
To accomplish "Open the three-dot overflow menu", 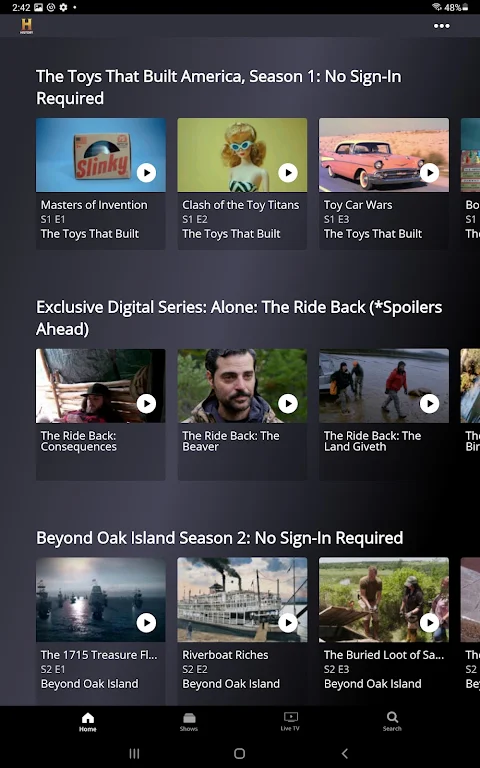I will pos(441,26).
